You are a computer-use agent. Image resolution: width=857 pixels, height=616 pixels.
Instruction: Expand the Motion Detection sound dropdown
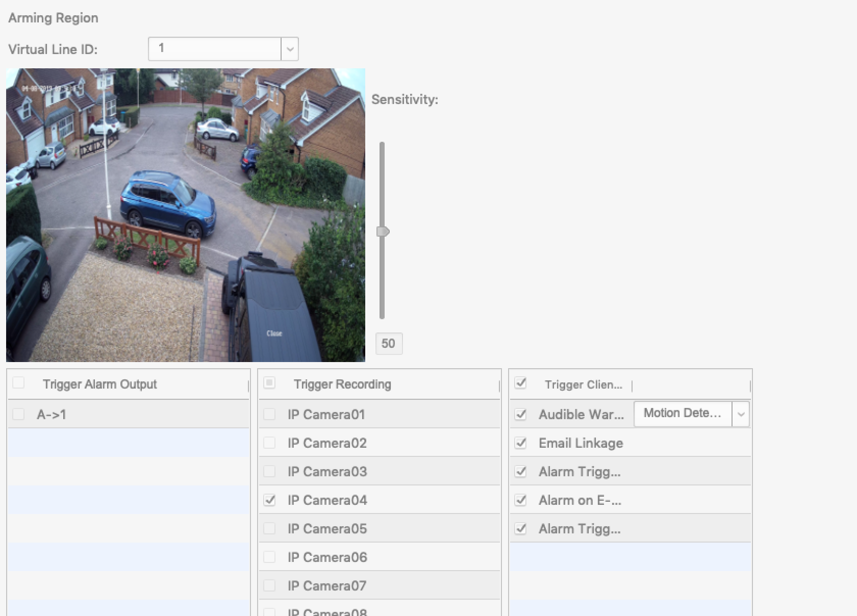741,414
